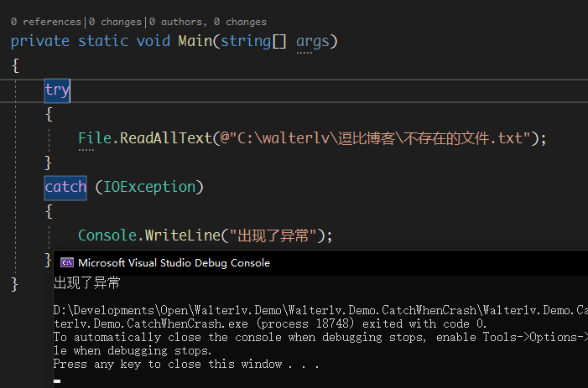The width and height of the screenshot is (588, 388).
Task: Click the "Press any key to close" console line
Action: tap(185, 365)
